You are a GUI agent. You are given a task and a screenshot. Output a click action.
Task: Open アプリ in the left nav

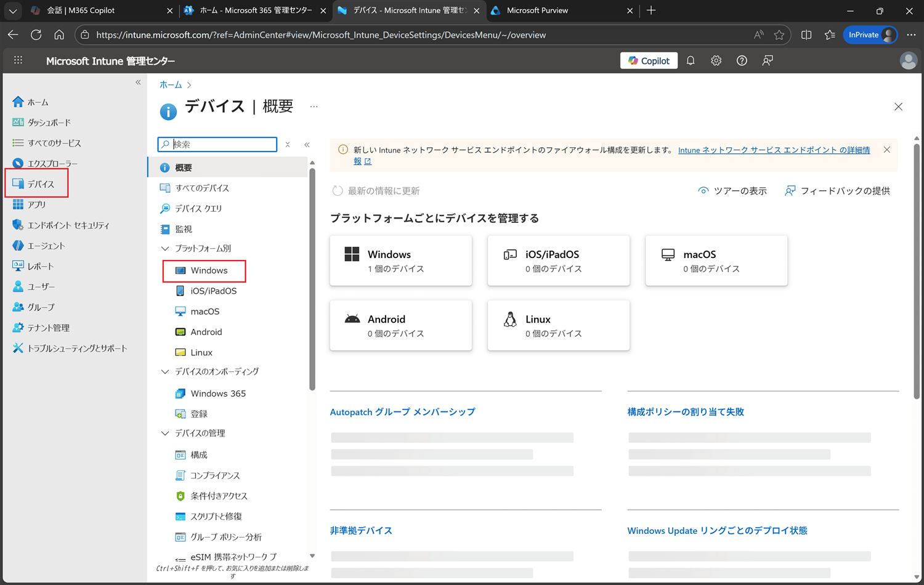tap(29, 204)
